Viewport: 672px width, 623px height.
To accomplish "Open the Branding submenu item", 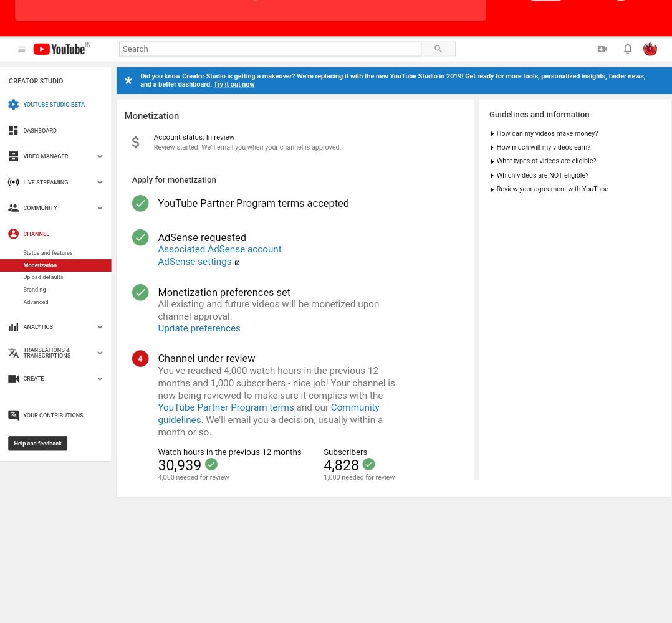I will click(34, 290).
